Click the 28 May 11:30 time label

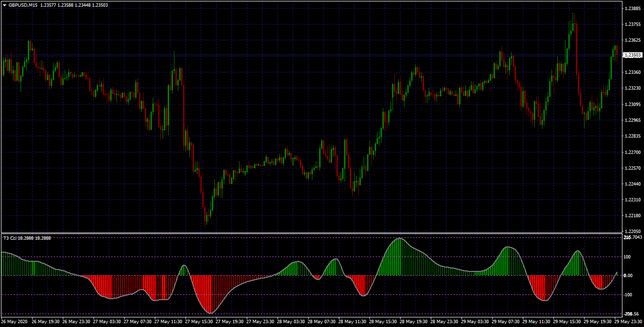(354, 322)
